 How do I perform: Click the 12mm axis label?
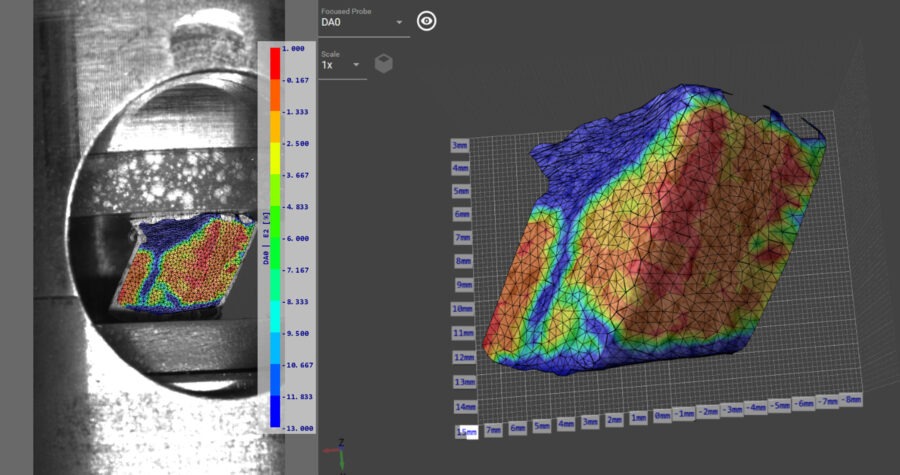click(464, 357)
